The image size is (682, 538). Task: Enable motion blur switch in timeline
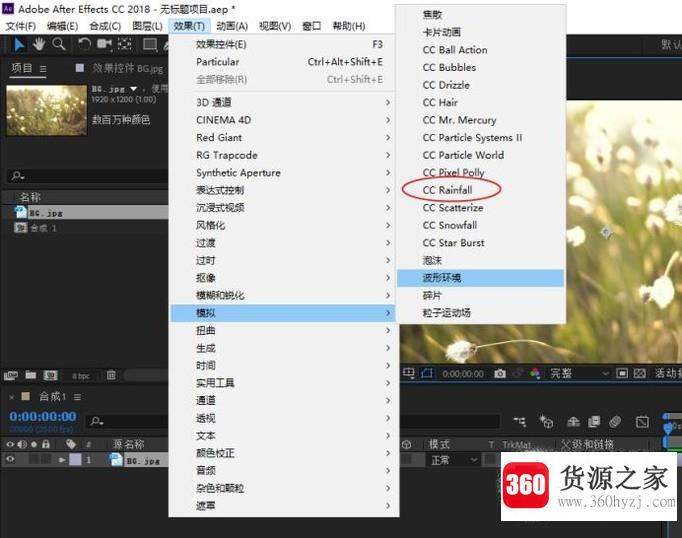tap(615, 421)
